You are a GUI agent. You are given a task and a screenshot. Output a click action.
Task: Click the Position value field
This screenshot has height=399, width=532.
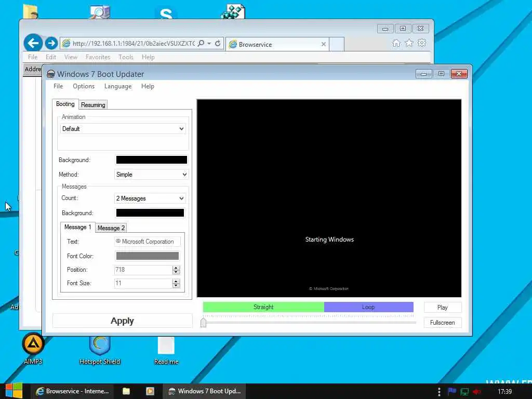(143, 270)
